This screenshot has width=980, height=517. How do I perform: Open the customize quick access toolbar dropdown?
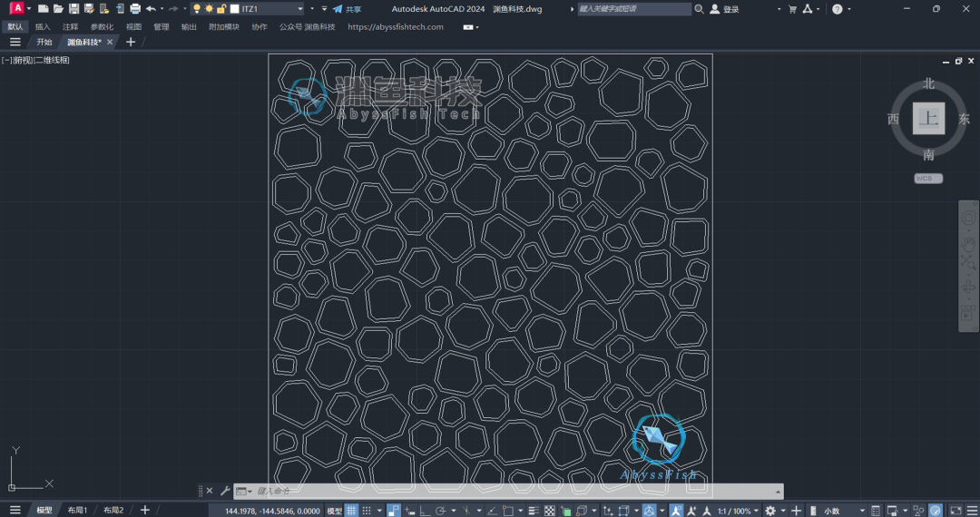coord(324,9)
